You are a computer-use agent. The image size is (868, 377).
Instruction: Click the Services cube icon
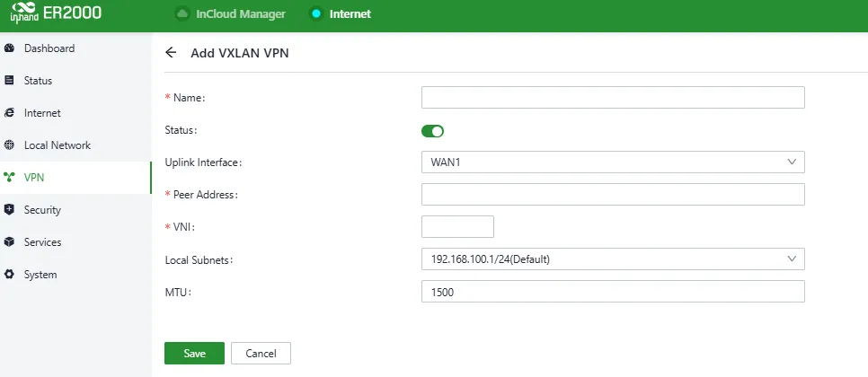click(x=9, y=242)
